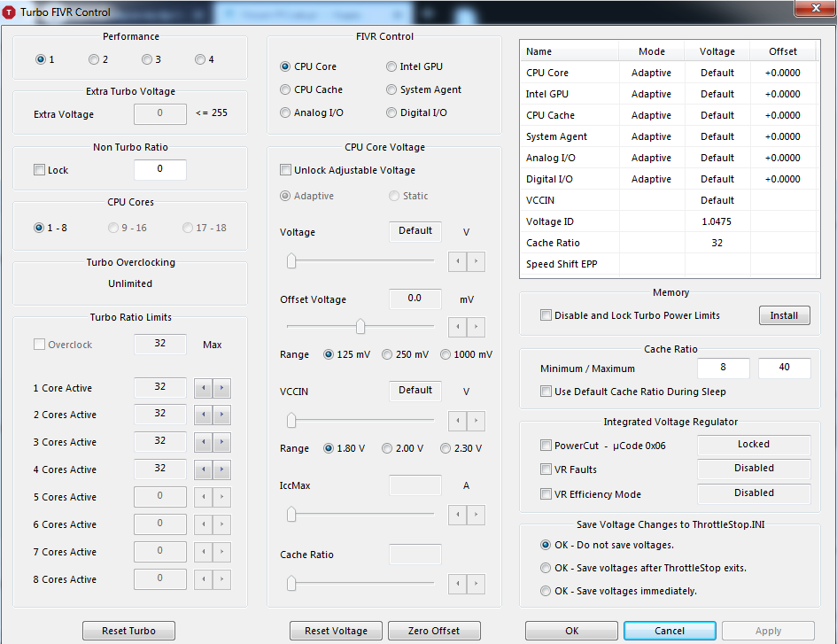Increase 2 Cores Active ratio arrow

point(221,415)
